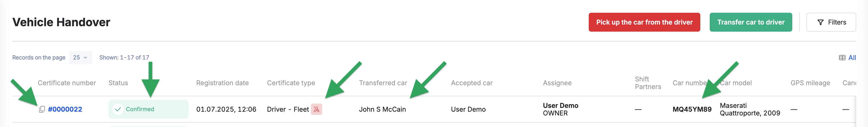The height and width of the screenshot is (127, 868).
Task: Sort by Status column header
Action: [118, 83]
